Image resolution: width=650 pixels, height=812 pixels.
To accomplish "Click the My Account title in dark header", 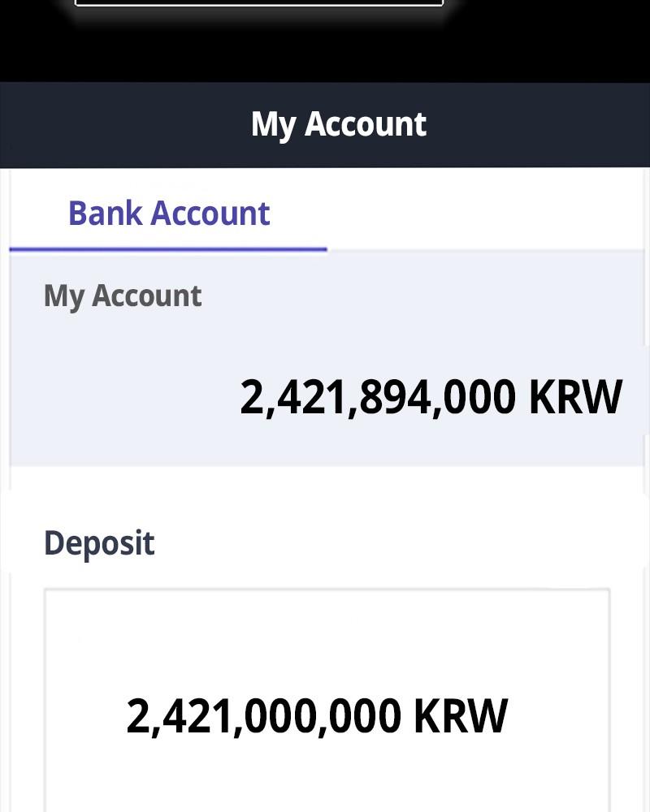I will click(338, 124).
